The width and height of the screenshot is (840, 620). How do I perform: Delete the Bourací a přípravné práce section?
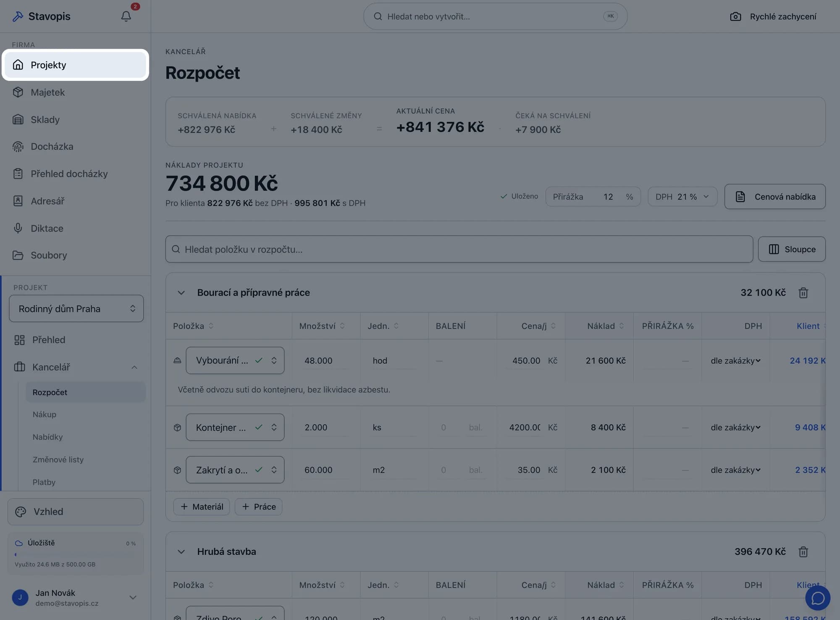(x=803, y=293)
